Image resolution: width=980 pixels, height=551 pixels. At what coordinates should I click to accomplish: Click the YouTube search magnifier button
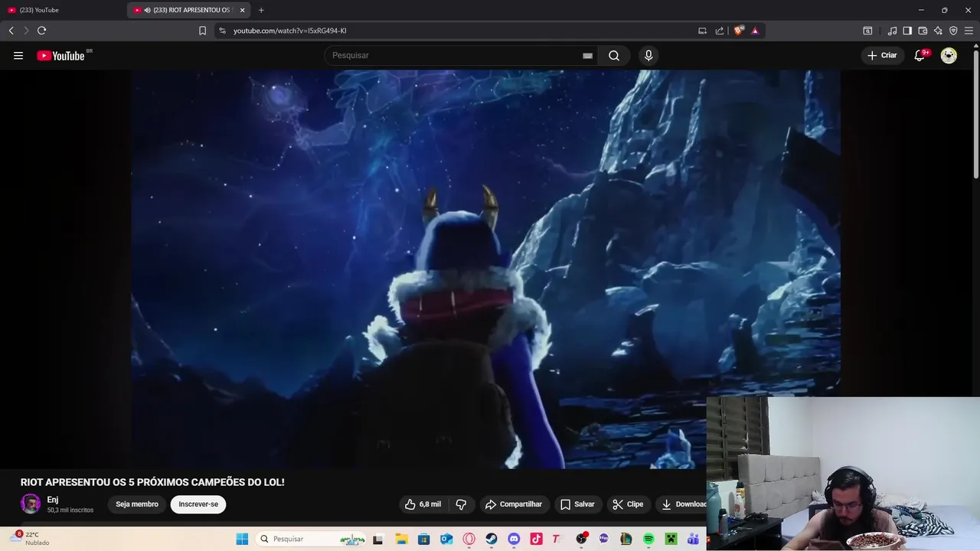(x=614, y=55)
